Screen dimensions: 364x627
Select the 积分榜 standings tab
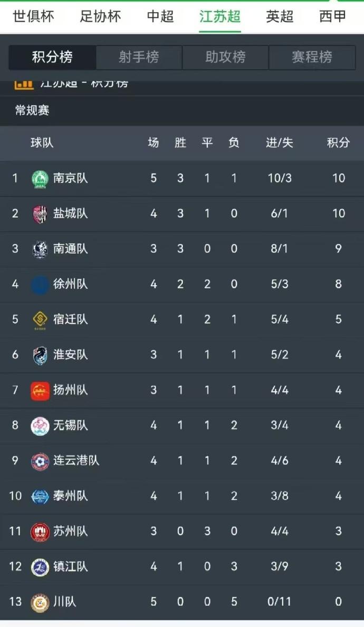tap(52, 57)
